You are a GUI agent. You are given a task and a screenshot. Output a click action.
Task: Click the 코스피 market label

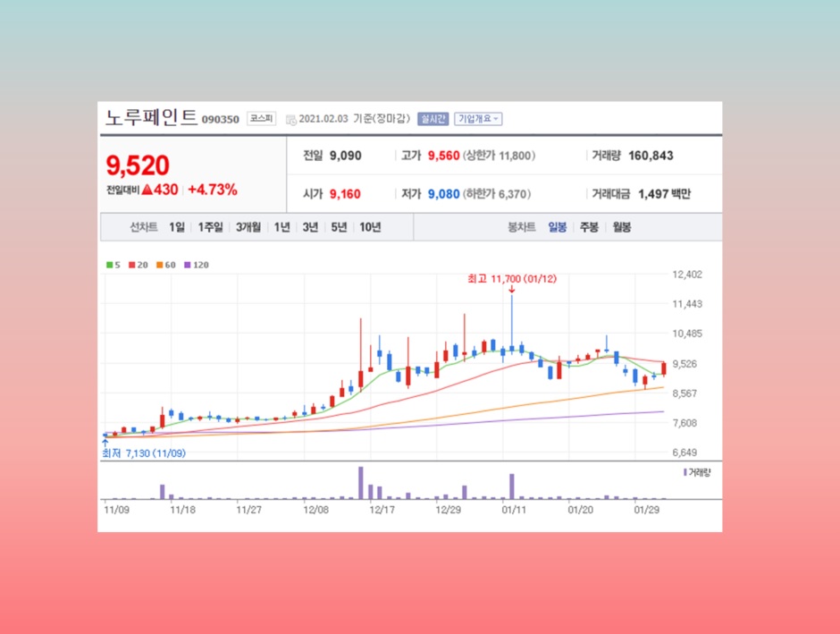[x=262, y=118]
